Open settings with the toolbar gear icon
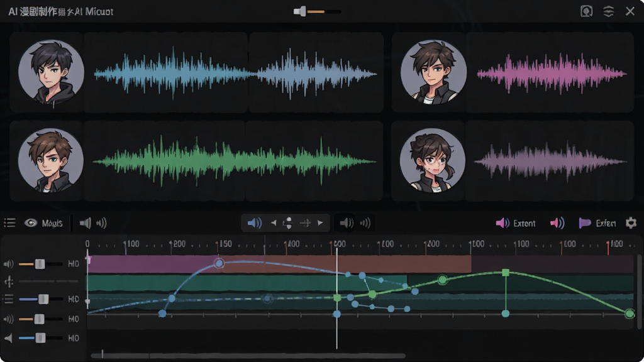Image resolution: width=644 pixels, height=362 pixels. tap(631, 223)
